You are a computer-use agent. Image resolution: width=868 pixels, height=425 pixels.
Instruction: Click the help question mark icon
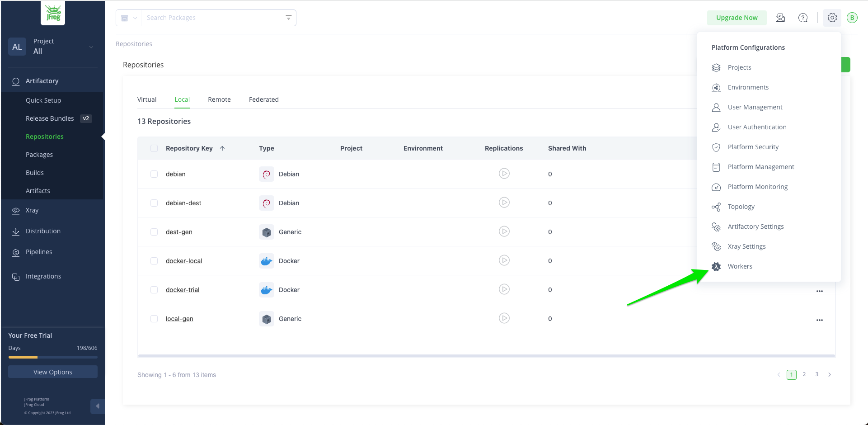point(802,18)
